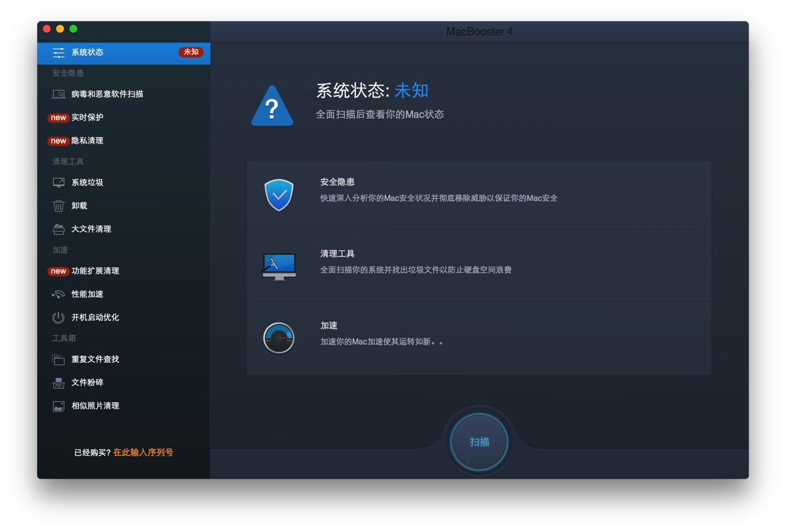Click the description starting with 快速深入分析

[x=439, y=198]
